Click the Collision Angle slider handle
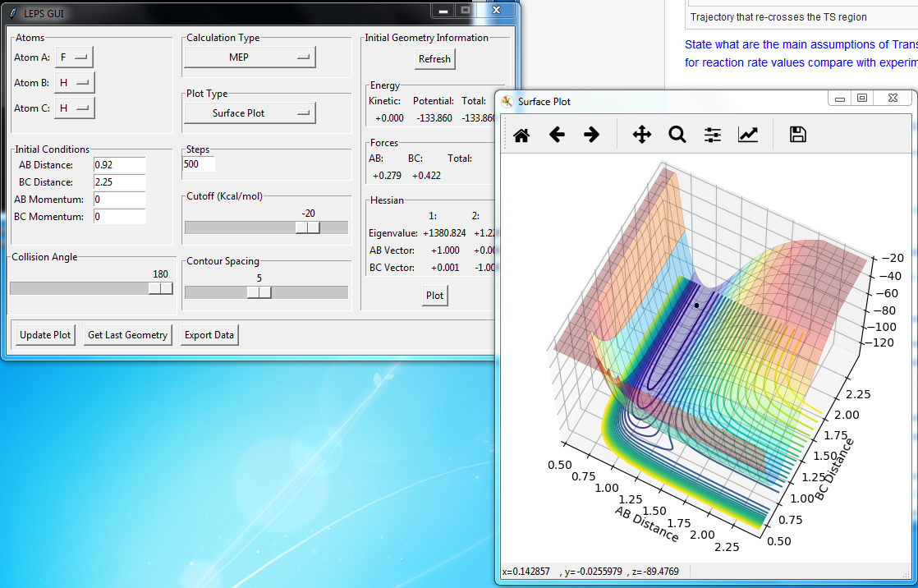 coord(161,288)
